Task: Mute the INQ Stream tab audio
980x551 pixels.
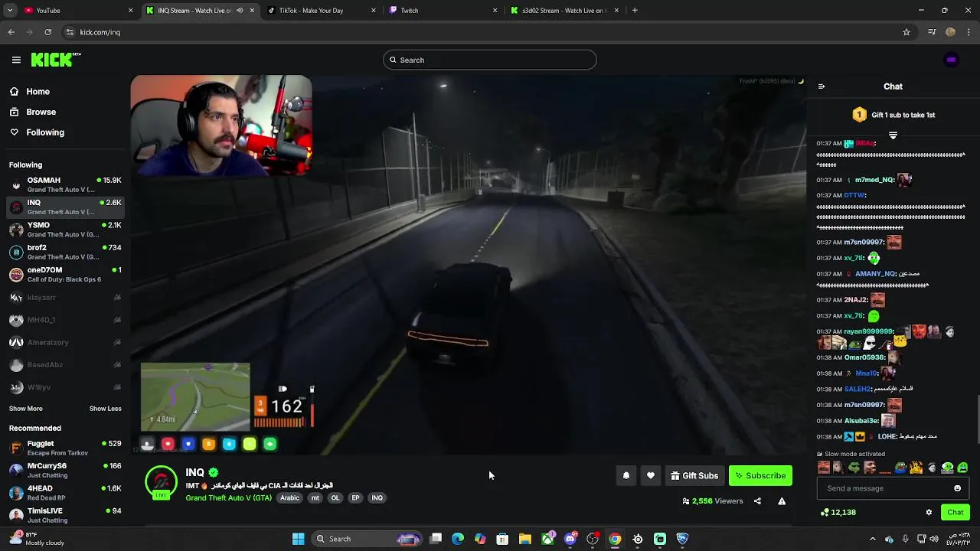Action: 240,11
